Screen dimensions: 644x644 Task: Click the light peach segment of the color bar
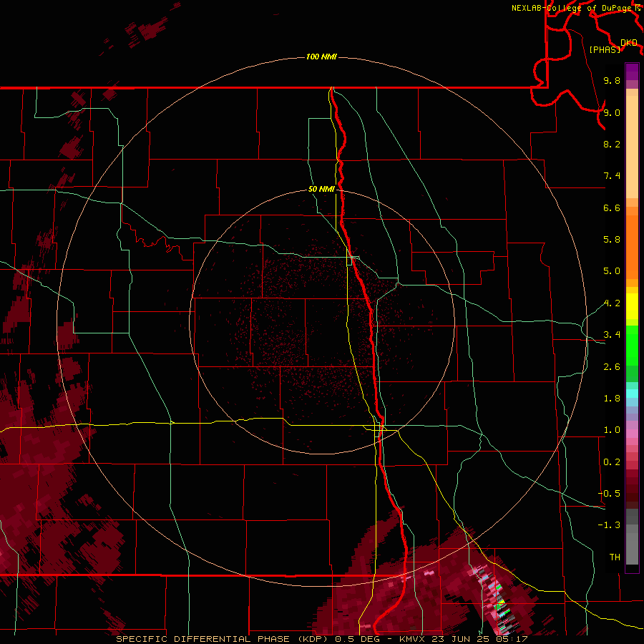coord(632,147)
